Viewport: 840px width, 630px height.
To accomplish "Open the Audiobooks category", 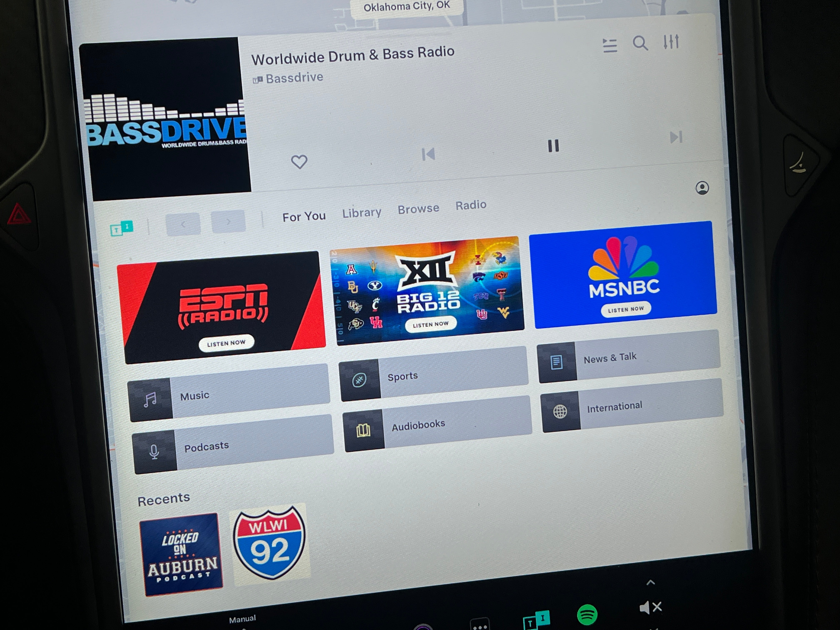I will tap(438, 424).
